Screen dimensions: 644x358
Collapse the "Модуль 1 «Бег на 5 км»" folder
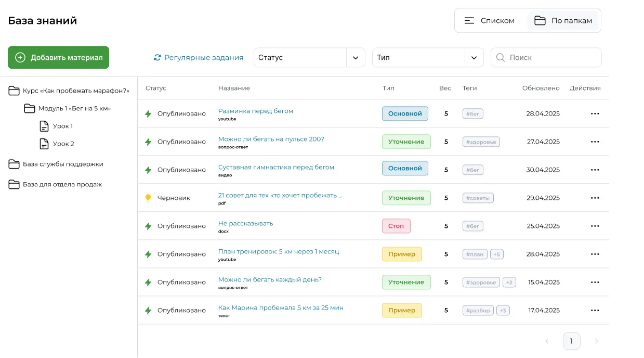click(x=30, y=109)
